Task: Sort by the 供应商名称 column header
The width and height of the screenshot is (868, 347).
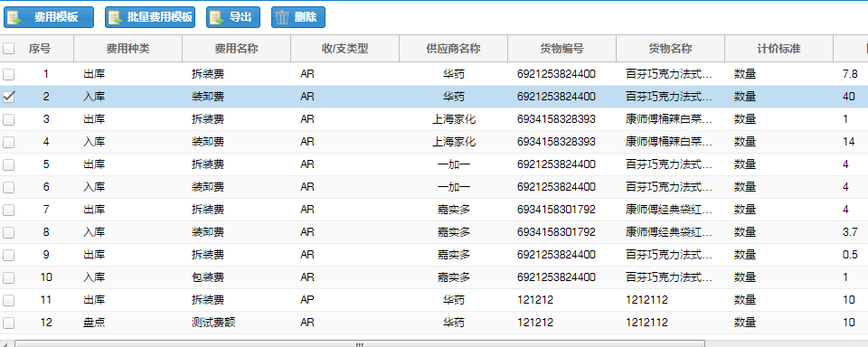Action: (x=453, y=49)
